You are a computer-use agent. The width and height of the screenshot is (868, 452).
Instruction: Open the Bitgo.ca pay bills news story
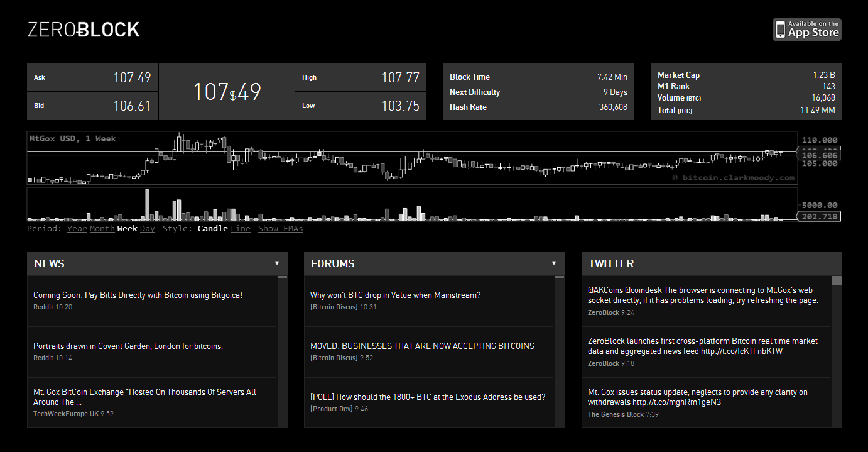[x=138, y=295]
